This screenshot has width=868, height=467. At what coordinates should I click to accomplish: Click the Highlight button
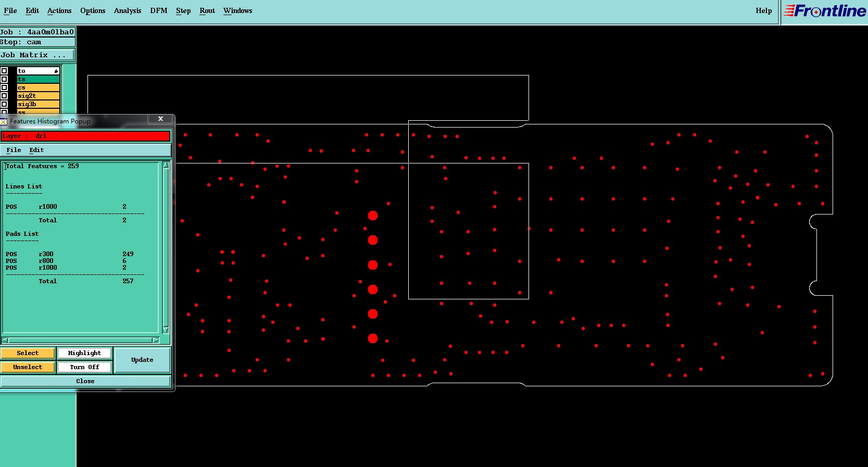pos(84,353)
